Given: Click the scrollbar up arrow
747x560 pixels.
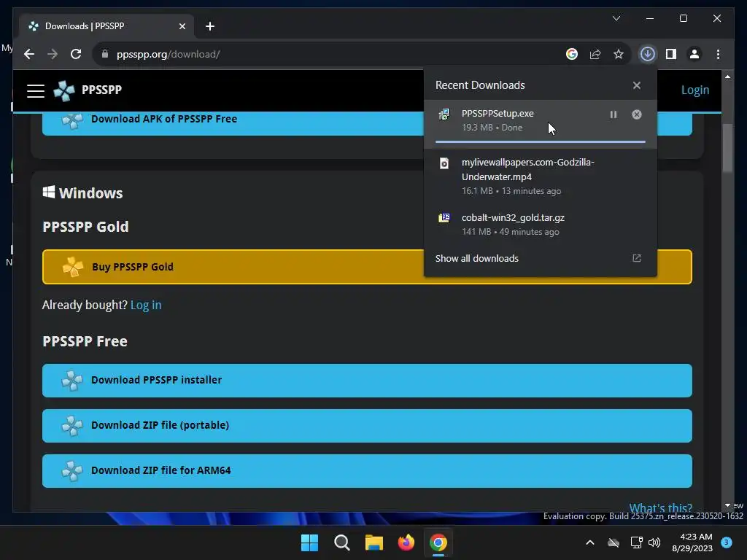Looking at the screenshot, I should pyautogui.click(x=727, y=77).
